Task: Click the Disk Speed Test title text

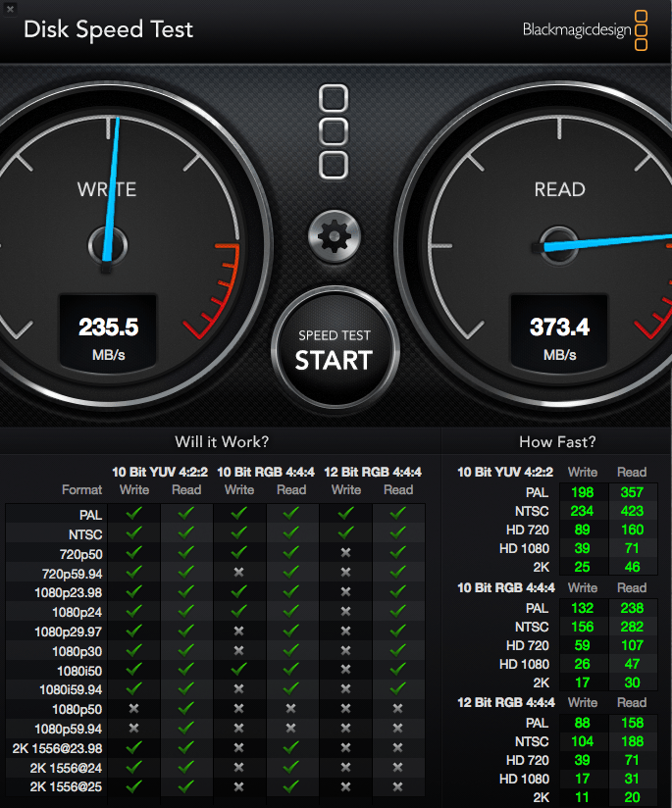Action: 109,28
